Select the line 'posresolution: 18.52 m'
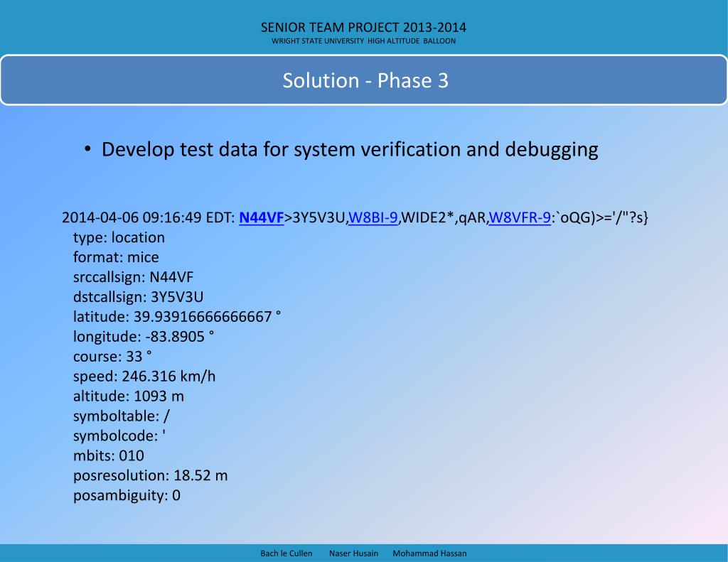The height and width of the screenshot is (562, 728). pyautogui.click(x=151, y=476)
